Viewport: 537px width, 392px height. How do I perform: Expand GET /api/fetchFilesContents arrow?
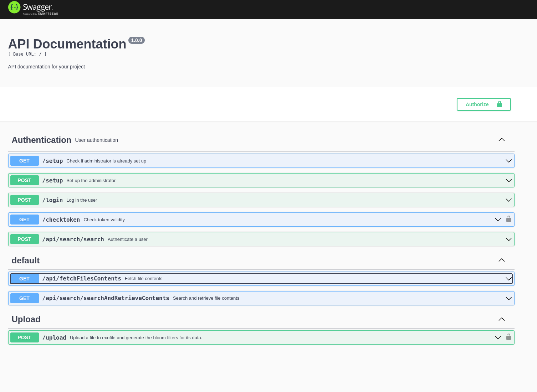(x=509, y=279)
